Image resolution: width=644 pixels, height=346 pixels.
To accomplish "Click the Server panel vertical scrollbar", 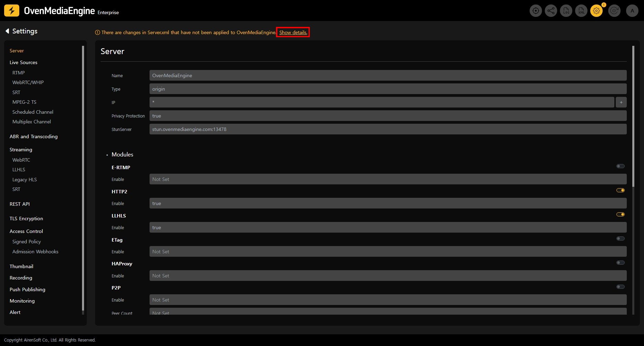I will click(633, 116).
